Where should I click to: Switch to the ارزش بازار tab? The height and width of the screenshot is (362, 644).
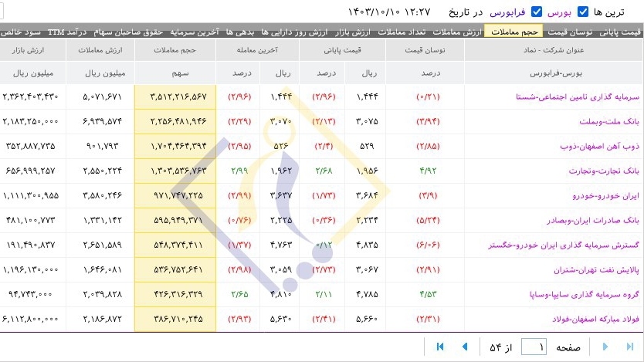[x=352, y=32]
